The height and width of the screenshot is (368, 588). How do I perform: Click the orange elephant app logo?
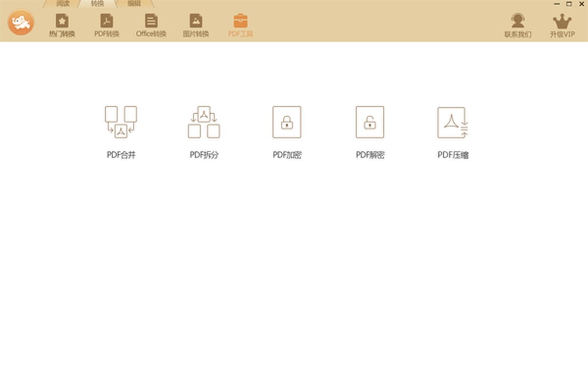[21, 22]
